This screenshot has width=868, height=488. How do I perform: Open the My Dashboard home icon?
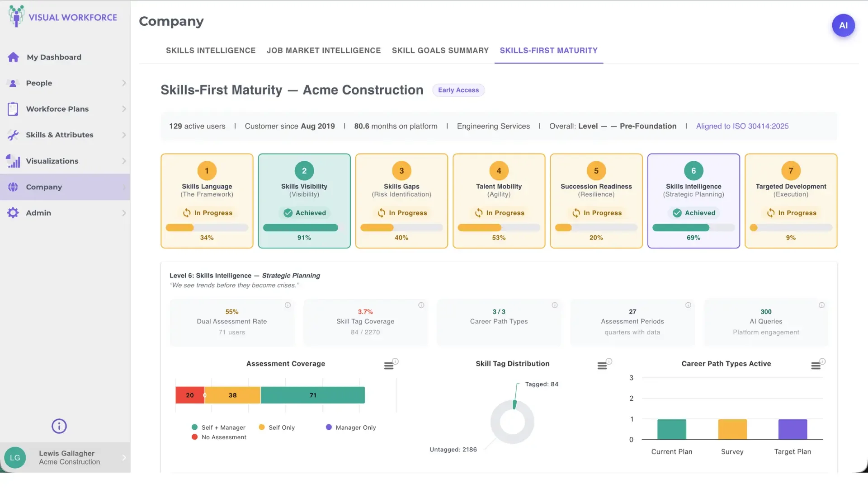pyautogui.click(x=13, y=57)
